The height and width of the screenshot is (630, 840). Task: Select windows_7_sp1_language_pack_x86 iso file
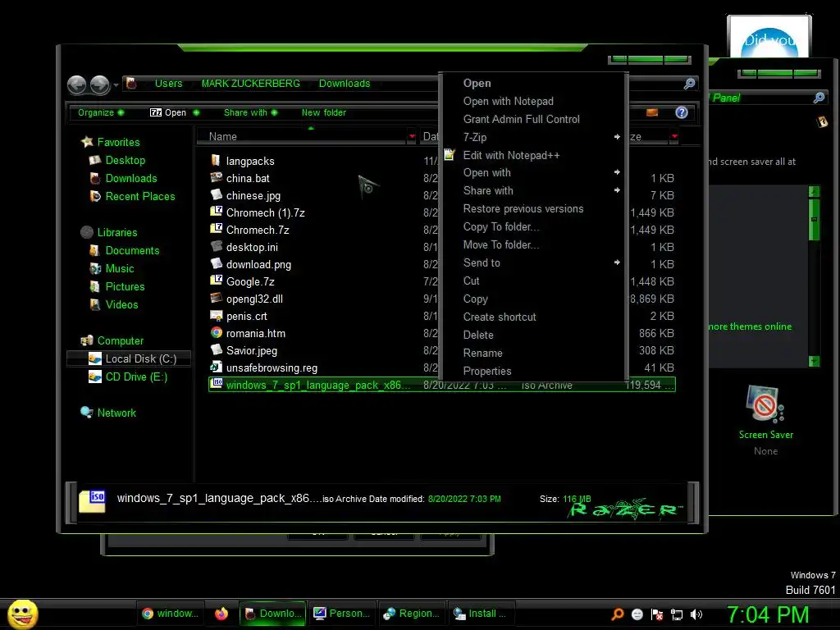point(441,385)
